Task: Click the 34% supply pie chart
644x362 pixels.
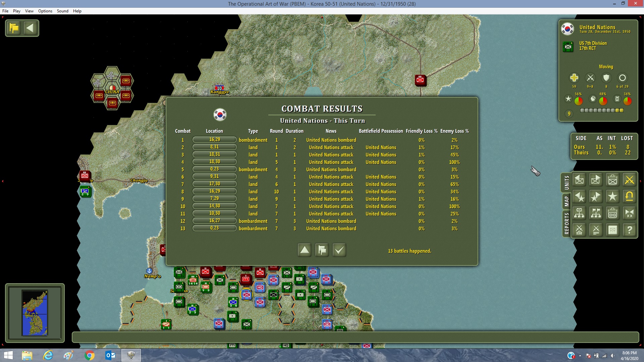Action: point(628,101)
